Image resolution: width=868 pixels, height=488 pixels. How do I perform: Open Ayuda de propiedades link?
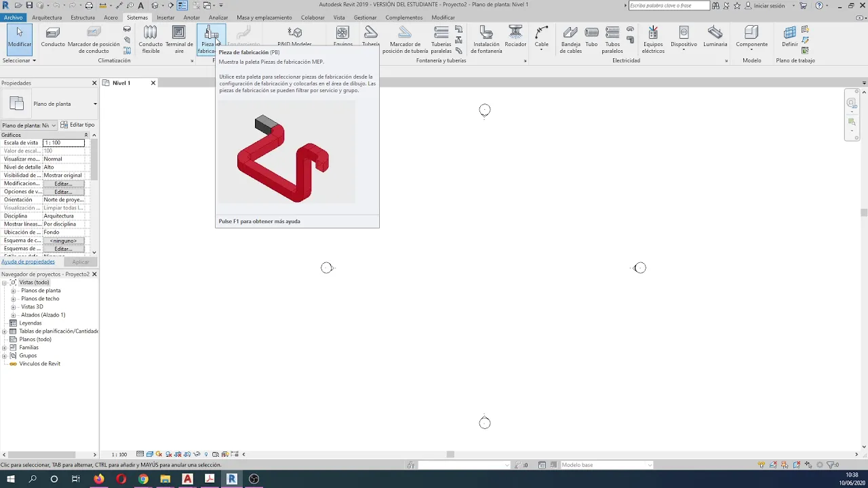(x=28, y=262)
